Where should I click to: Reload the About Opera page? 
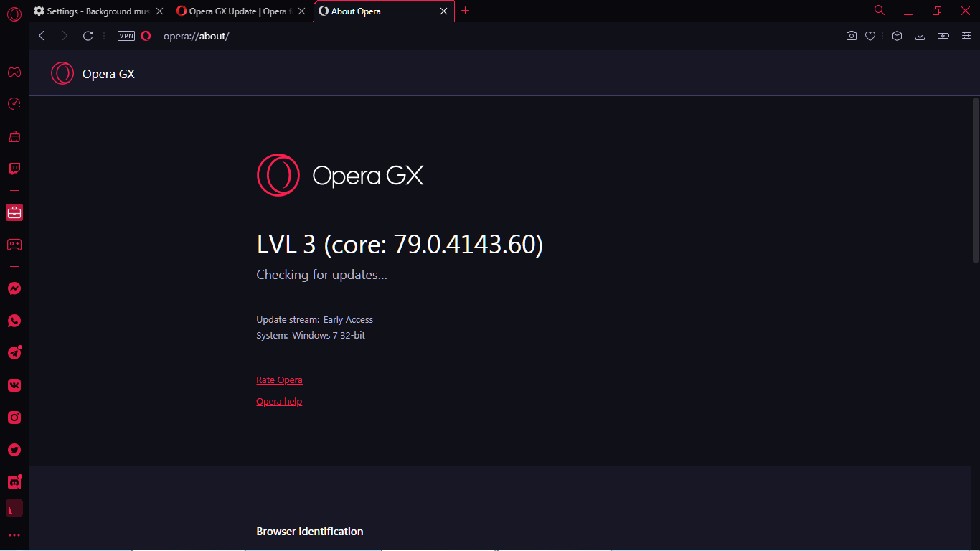(88, 36)
